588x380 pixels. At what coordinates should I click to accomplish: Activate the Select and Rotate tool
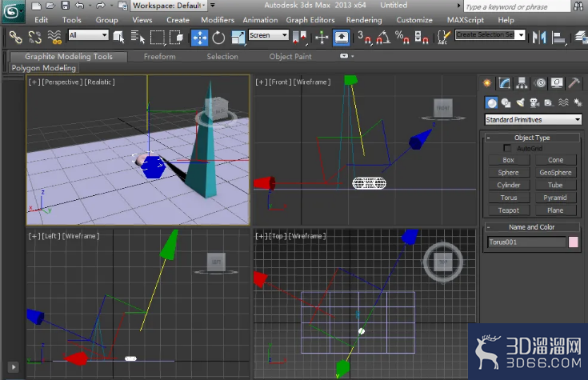218,38
